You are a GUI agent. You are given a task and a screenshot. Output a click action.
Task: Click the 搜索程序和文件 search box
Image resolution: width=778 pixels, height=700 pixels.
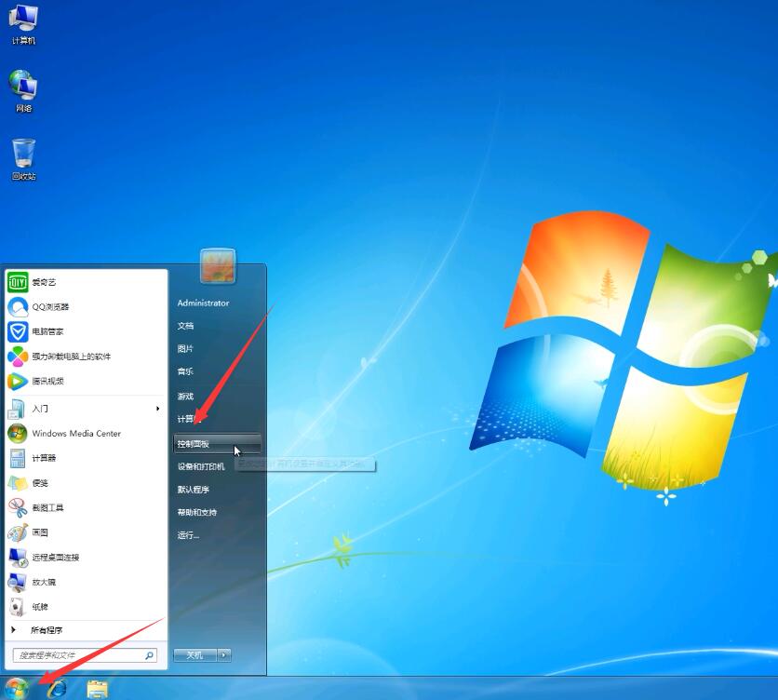coord(85,655)
